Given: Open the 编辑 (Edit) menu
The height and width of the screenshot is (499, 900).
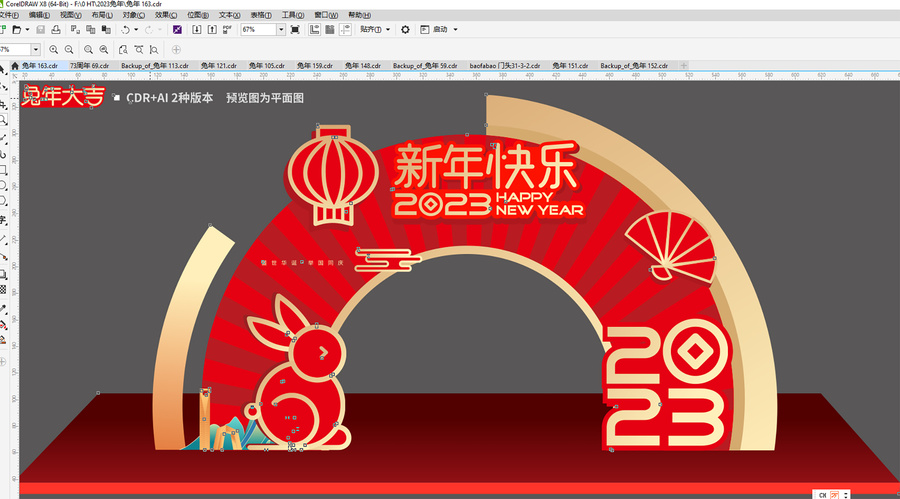Looking at the screenshot, I should [x=39, y=15].
